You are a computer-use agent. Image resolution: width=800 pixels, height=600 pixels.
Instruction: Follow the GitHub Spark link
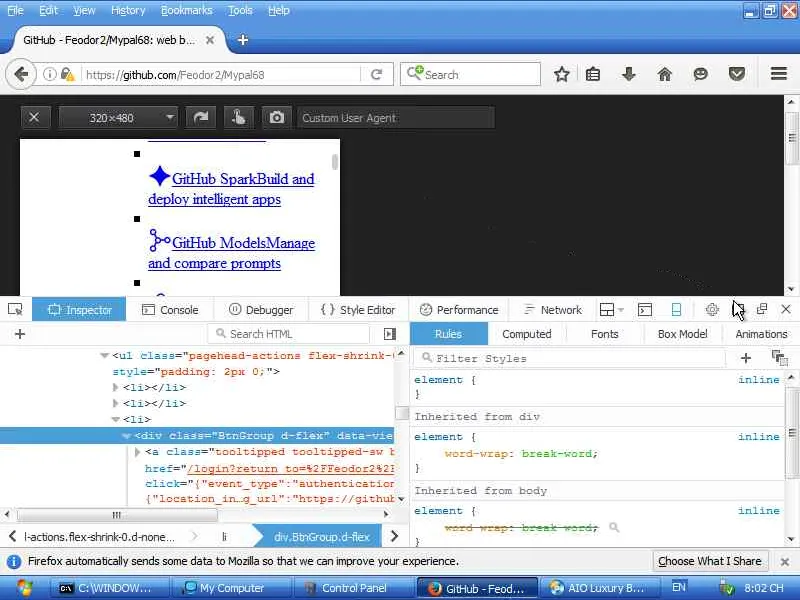tap(231, 188)
